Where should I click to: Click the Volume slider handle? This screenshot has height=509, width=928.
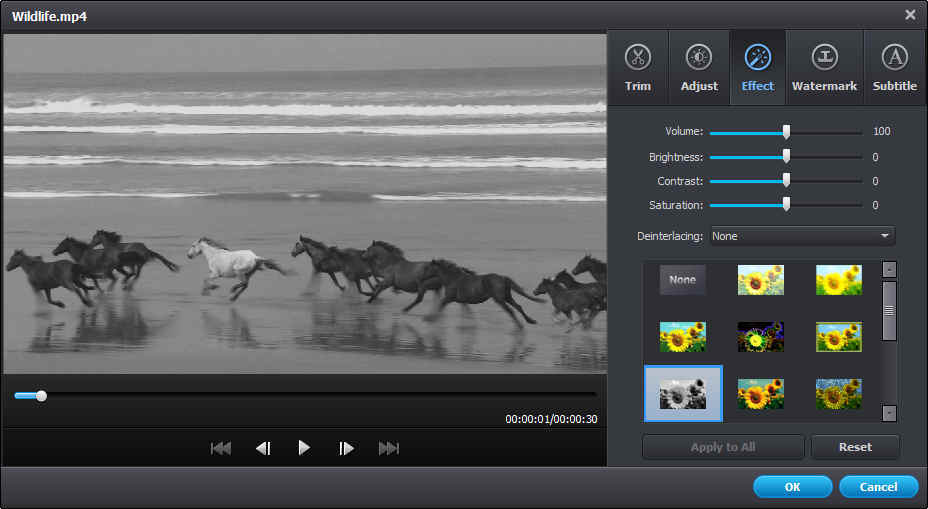click(786, 131)
